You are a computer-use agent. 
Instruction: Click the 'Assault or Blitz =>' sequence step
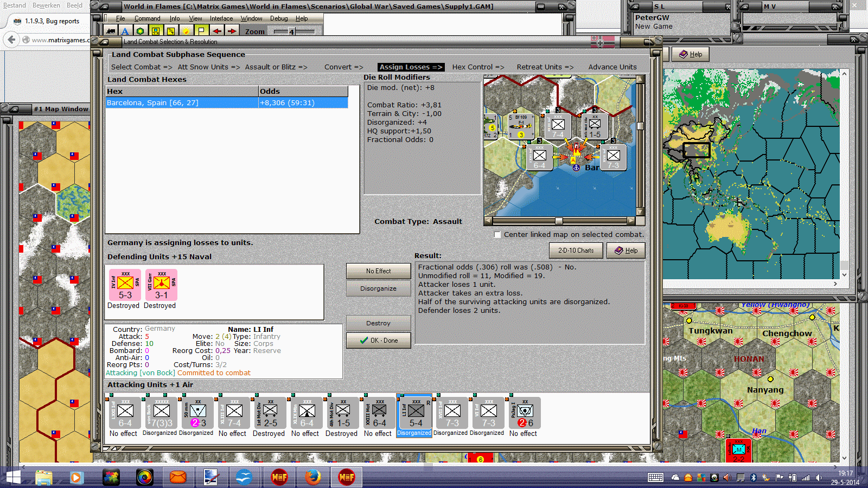point(276,67)
